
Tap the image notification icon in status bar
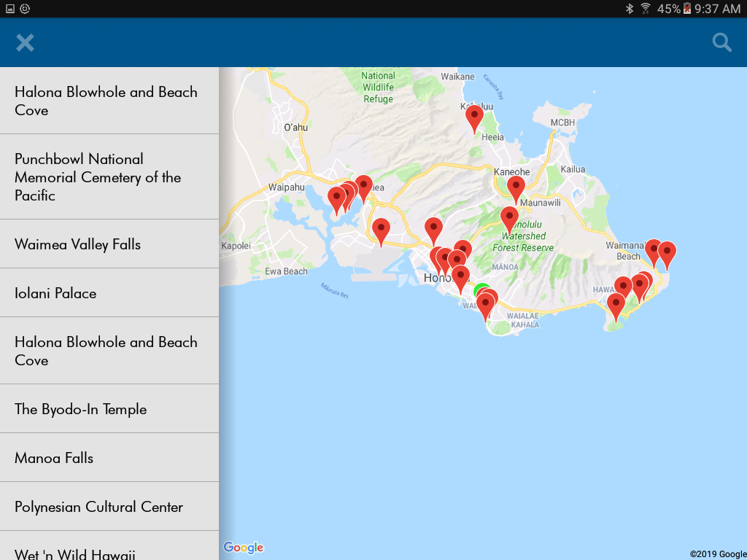(x=10, y=9)
